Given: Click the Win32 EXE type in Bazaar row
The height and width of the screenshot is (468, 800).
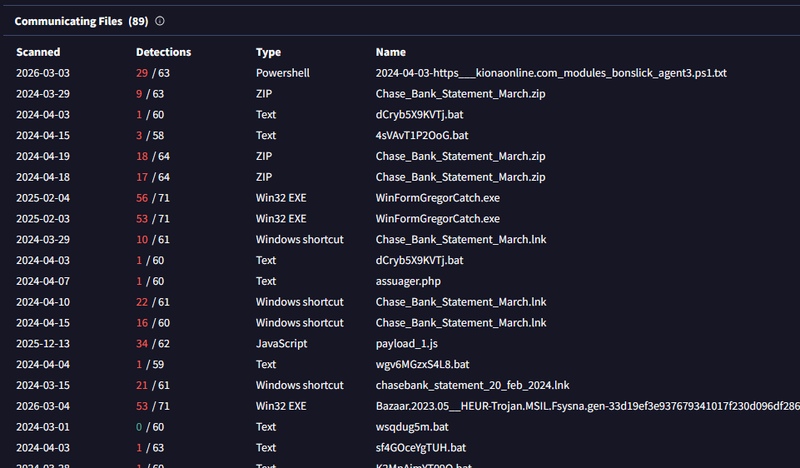Looking at the screenshot, I should [281, 406].
